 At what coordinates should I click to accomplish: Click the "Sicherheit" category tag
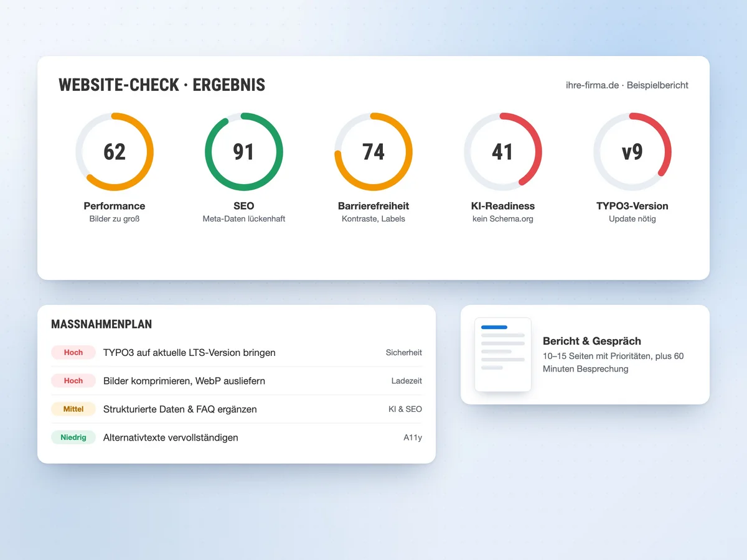404,353
